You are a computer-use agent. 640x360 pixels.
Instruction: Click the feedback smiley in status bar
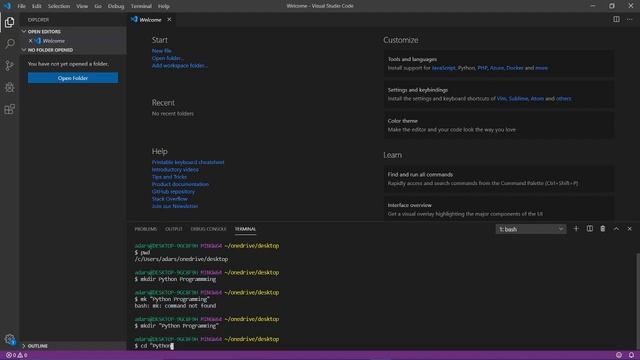pos(619,355)
